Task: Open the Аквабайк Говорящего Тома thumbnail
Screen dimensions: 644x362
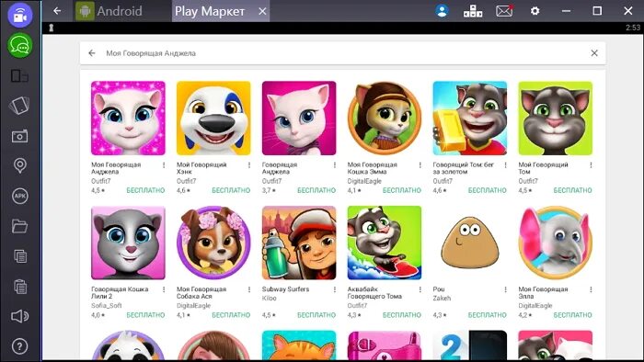Action: [x=385, y=243]
